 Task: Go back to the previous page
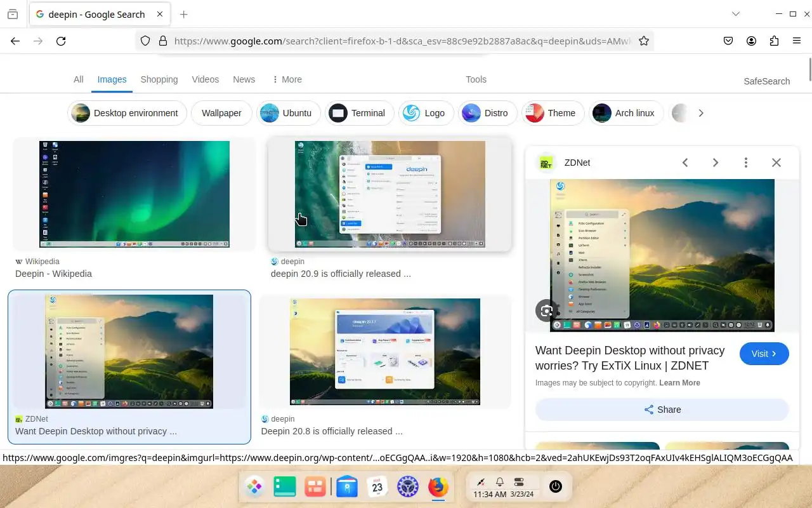pyautogui.click(x=15, y=41)
